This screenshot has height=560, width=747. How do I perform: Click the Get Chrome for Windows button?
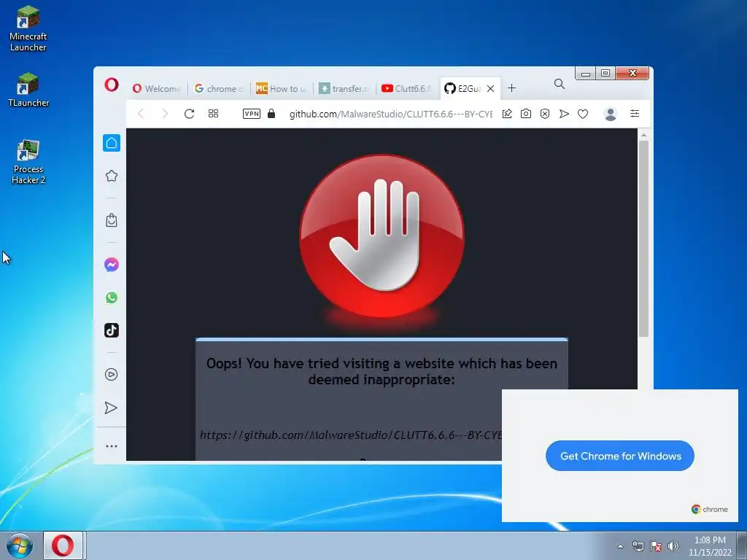[x=620, y=456]
